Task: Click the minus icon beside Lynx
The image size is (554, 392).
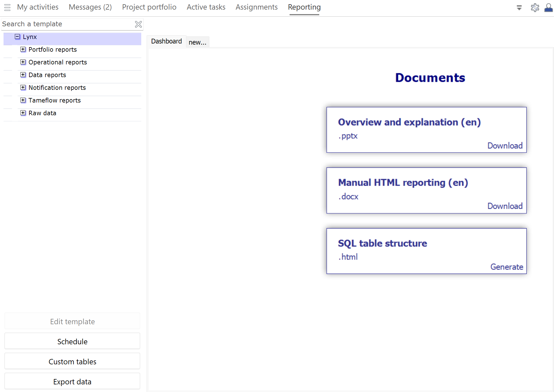Action: pos(17,37)
